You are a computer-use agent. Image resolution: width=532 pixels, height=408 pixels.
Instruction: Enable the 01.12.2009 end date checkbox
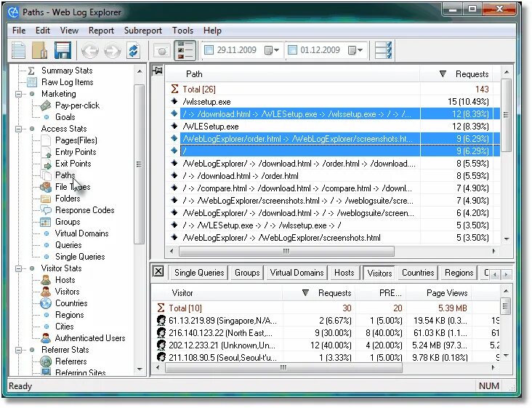(292, 50)
